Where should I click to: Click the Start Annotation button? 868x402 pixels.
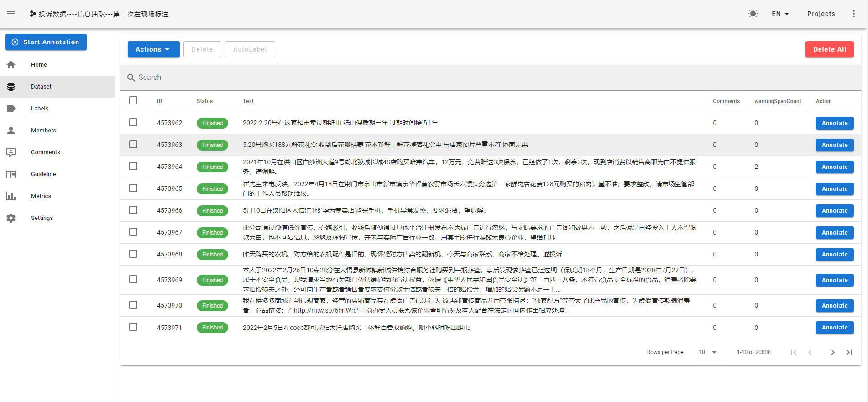46,42
